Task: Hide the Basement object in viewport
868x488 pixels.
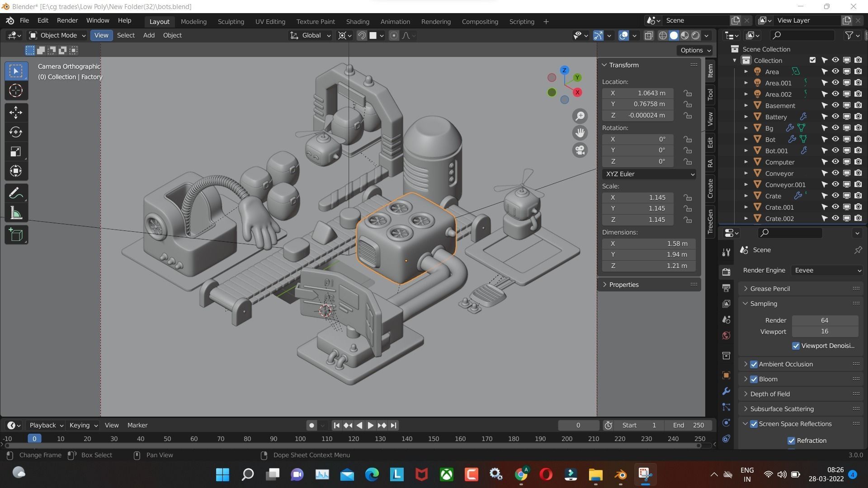Action: pyautogui.click(x=835, y=105)
